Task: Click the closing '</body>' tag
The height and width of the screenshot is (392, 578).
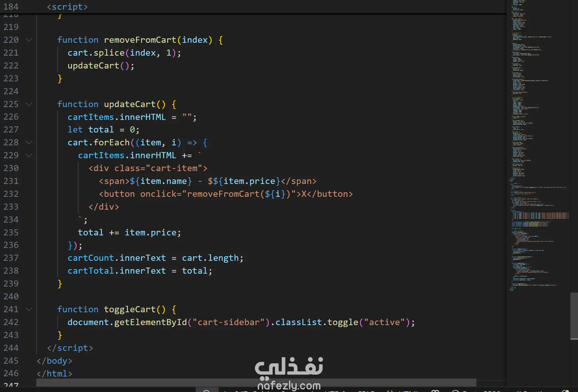Action: 54,361
